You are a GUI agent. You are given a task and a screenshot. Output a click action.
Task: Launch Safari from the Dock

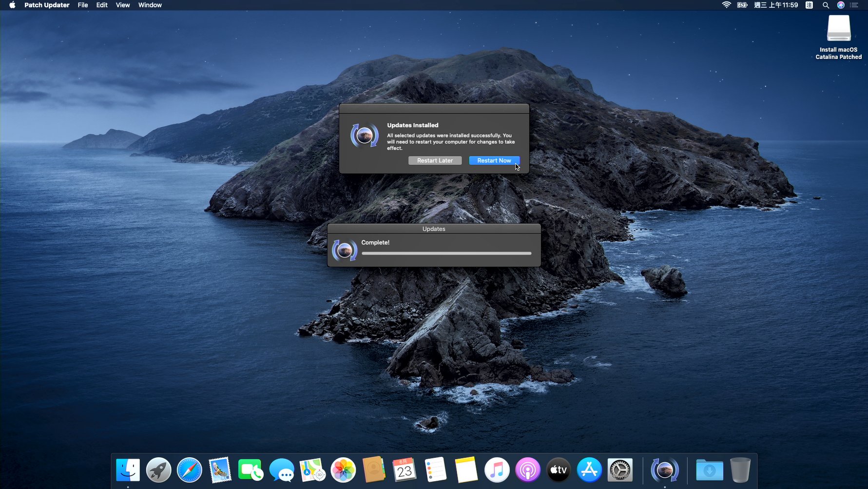[189, 470]
